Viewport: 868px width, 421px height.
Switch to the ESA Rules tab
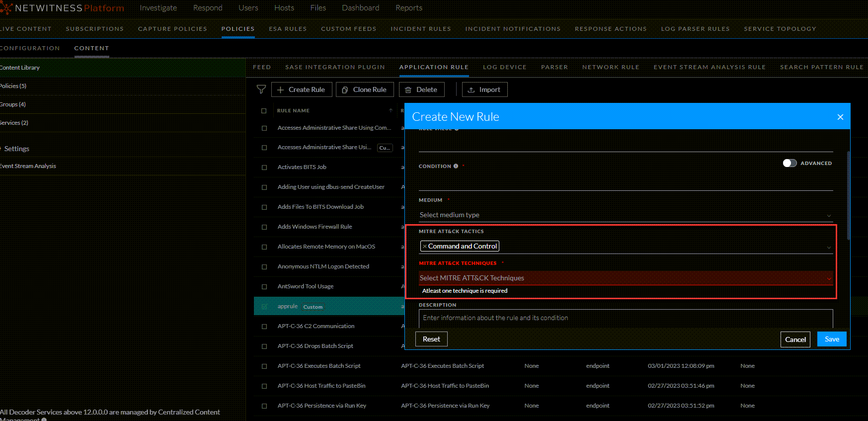point(288,29)
